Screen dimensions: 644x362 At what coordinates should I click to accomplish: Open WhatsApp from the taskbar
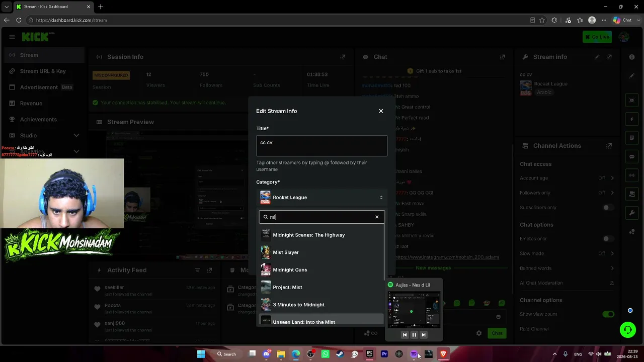pyautogui.click(x=326, y=354)
